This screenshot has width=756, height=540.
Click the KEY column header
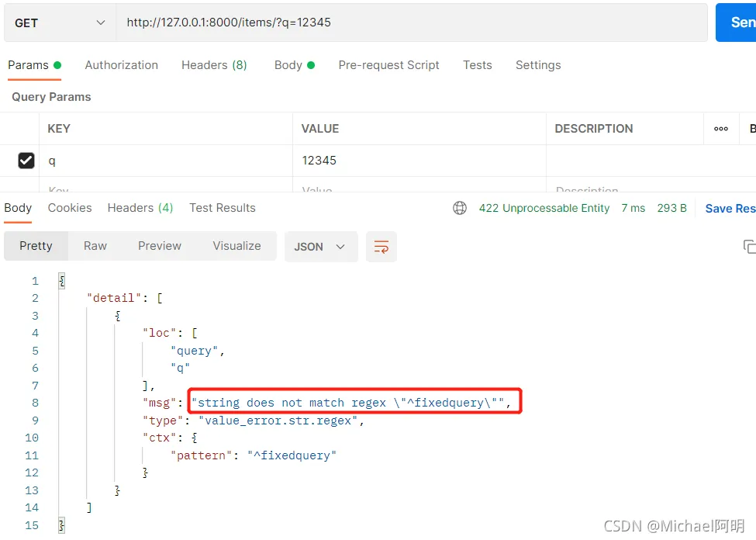59,129
